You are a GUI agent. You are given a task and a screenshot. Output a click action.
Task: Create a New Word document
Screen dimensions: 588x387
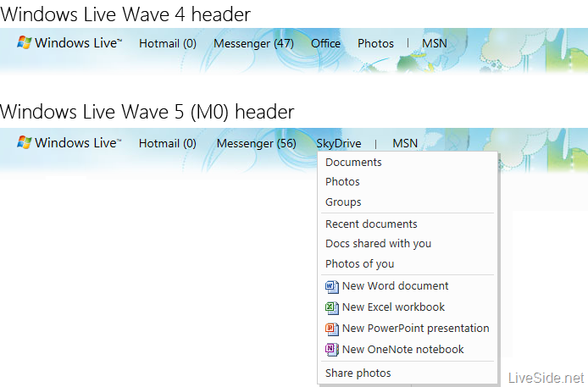396,286
